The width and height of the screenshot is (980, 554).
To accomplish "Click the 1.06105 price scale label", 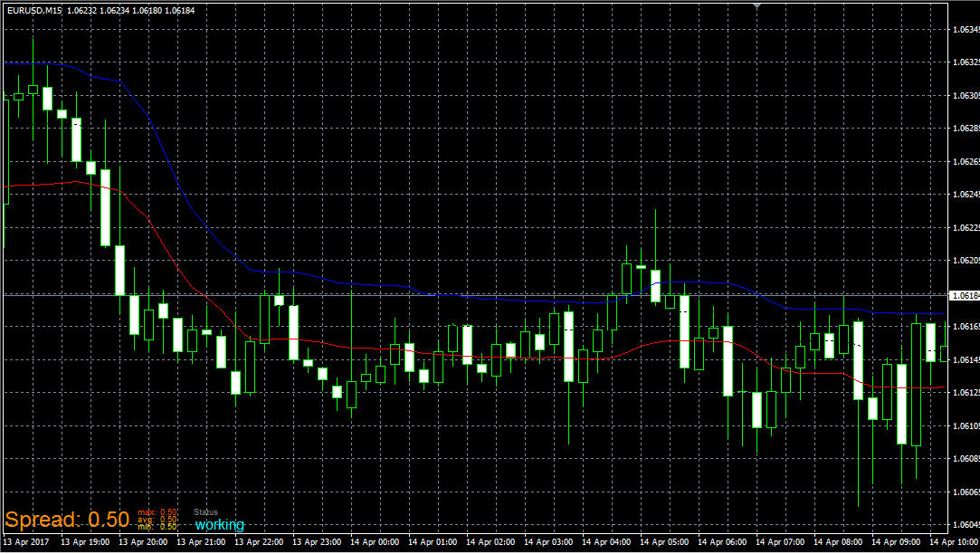I will click(966, 425).
